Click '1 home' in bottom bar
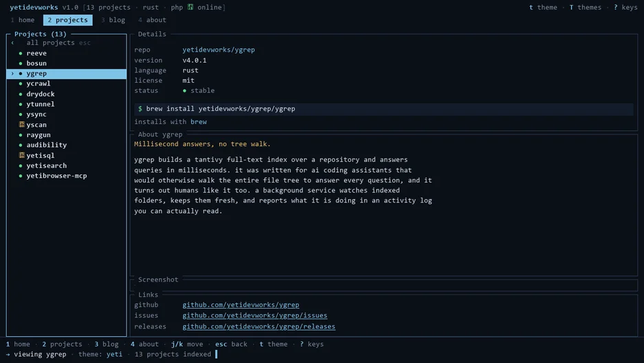The width and height of the screenshot is (644, 363). [18, 344]
